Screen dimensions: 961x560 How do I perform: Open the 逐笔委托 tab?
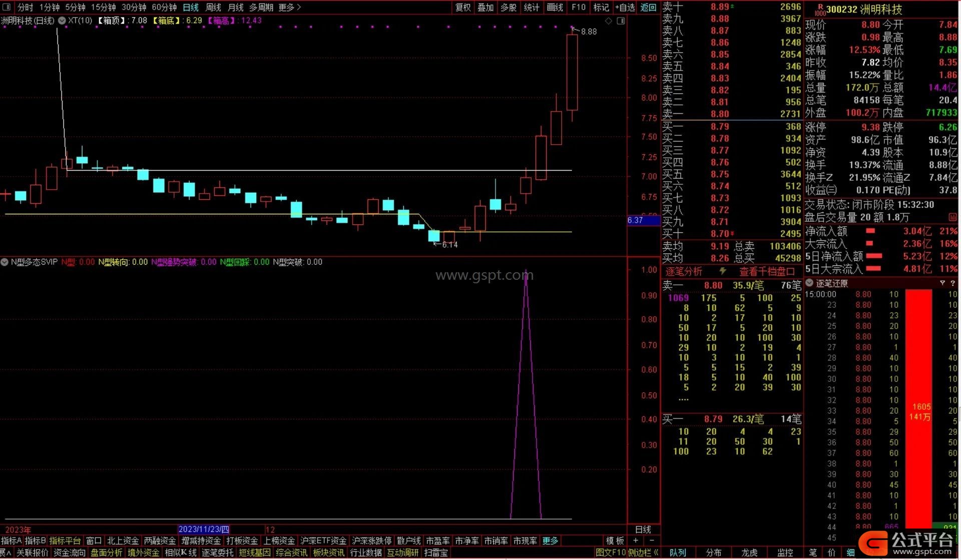(218, 553)
